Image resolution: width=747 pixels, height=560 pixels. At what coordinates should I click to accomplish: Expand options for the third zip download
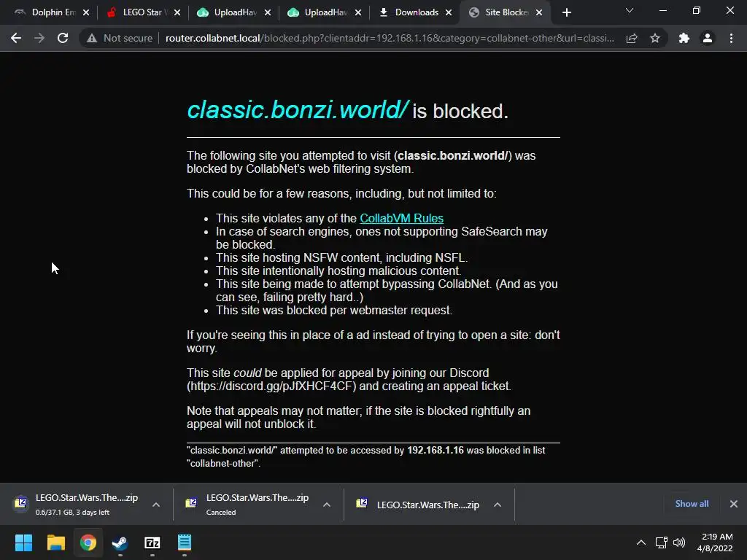point(498,505)
